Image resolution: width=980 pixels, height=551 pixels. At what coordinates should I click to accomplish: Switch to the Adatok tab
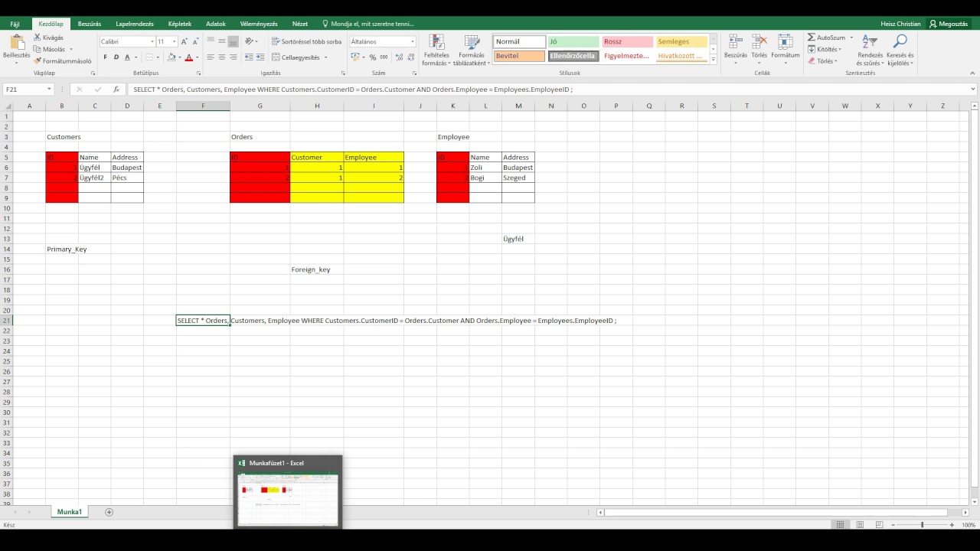tap(216, 24)
